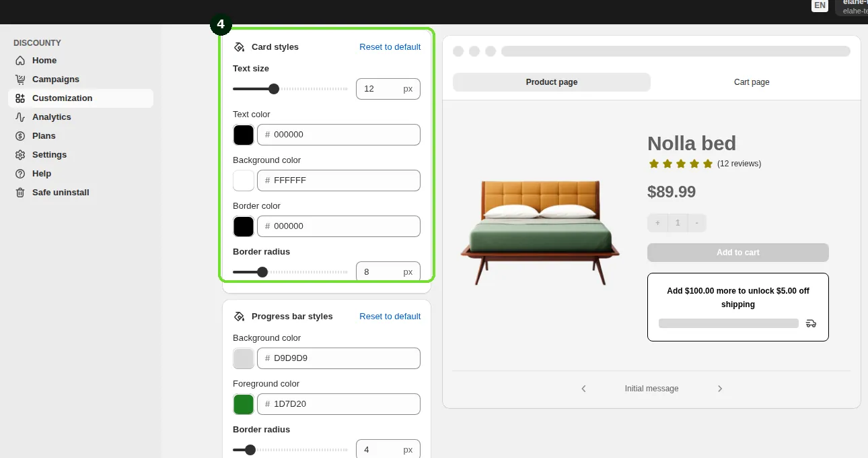Image resolution: width=868 pixels, height=458 pixels.
Task: Click the Add to cart button
Action: 738,253
